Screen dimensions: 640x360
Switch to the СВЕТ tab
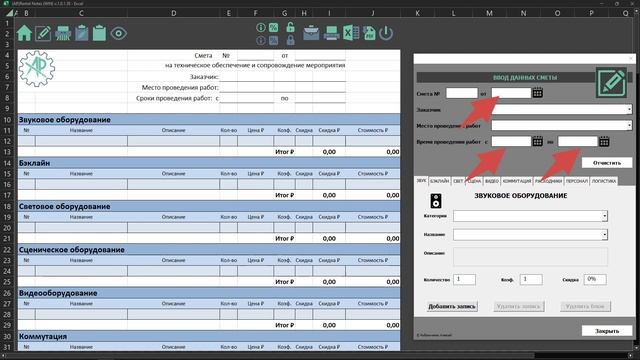tap(458, 181)
